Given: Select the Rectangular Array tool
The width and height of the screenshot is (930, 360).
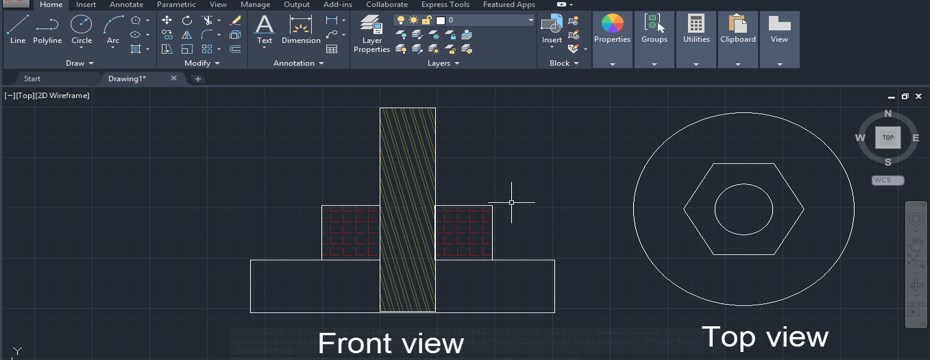Looking at the screenshot, I should [x=207, y=49].
